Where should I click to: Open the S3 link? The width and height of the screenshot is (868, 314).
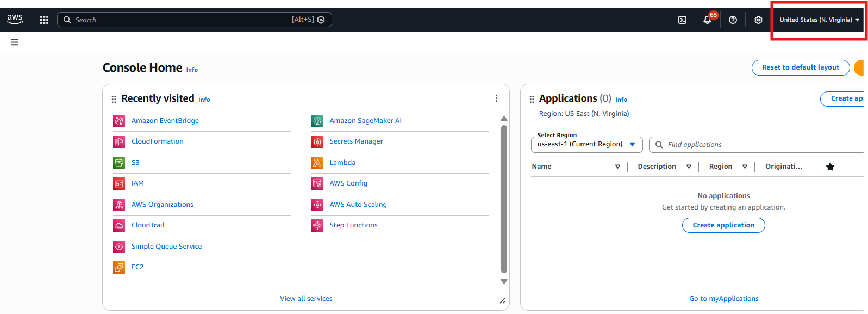tap(135, 163)
